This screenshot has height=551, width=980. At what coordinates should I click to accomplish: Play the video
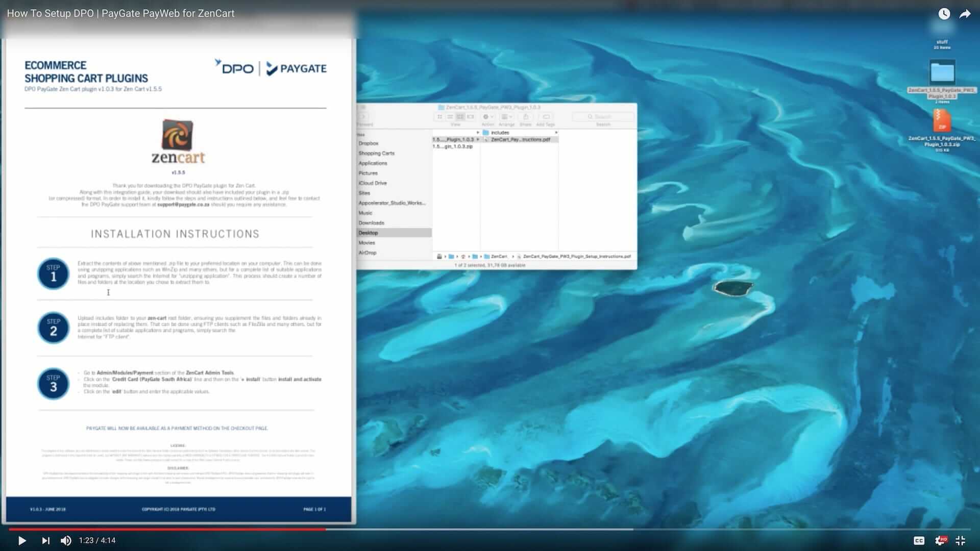pos(22,540)
